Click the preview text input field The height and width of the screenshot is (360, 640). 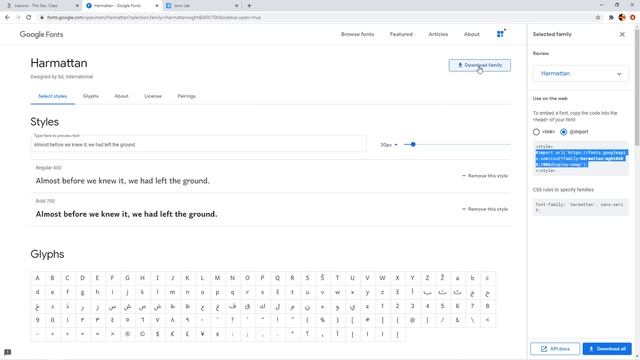pyautogui.click(x=198, y=144)
